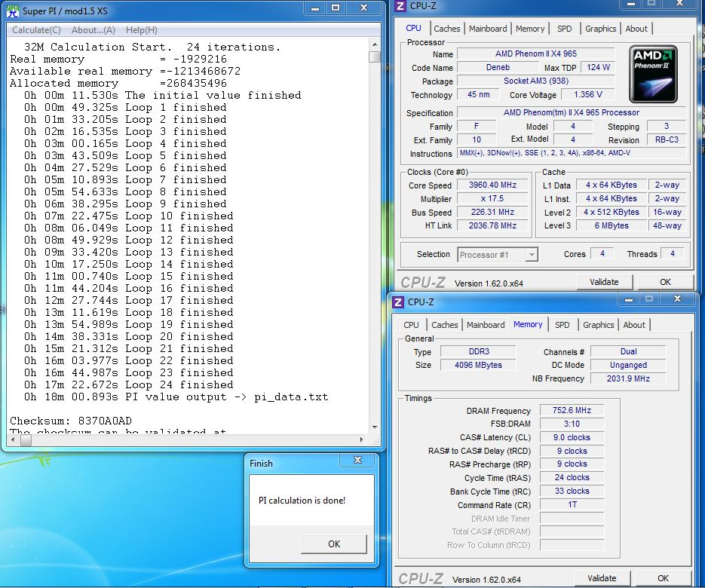Open the Calculate(C) menu in Super PI
This screenshot has height=588, width=705.
[x=36, y=30]
